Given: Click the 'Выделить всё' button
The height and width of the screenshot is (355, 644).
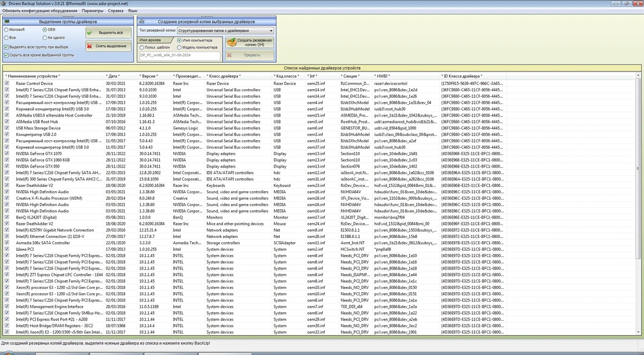Looking at the screenshot, I should 108,33.
